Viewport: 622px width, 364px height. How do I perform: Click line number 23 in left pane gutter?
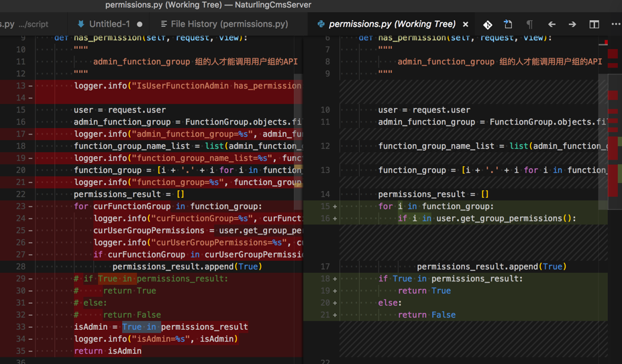(x=21, y=206)
